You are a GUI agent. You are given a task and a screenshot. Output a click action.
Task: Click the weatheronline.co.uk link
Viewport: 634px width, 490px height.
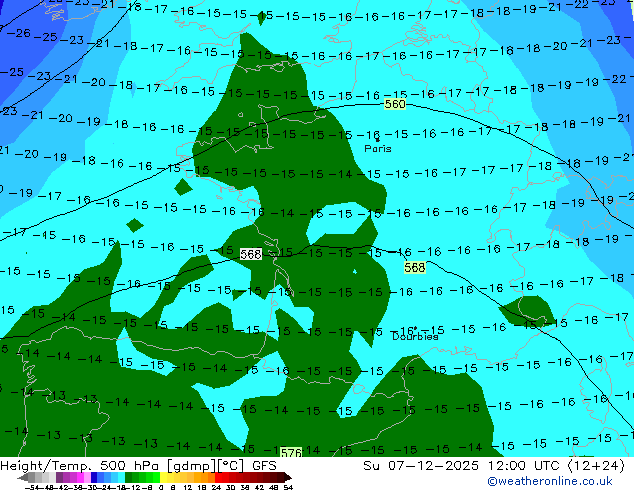(x=550, y=481)
